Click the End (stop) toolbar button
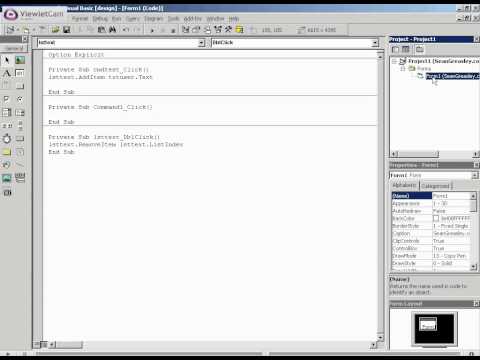This screenshot has height=360, width=480. [173, 30]
